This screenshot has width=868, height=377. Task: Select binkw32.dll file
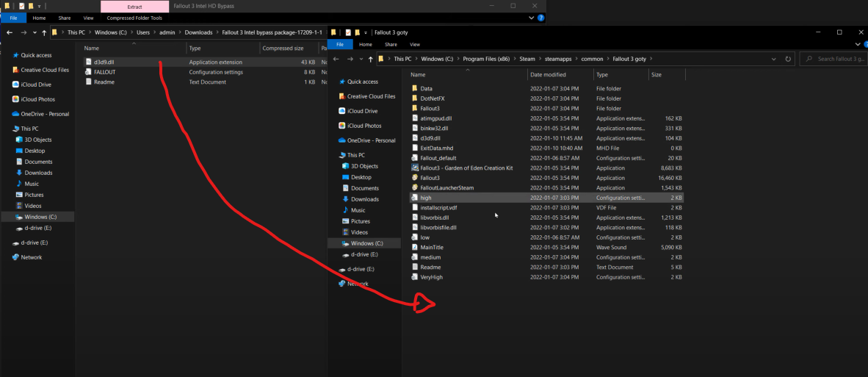(x=435, y=129)
